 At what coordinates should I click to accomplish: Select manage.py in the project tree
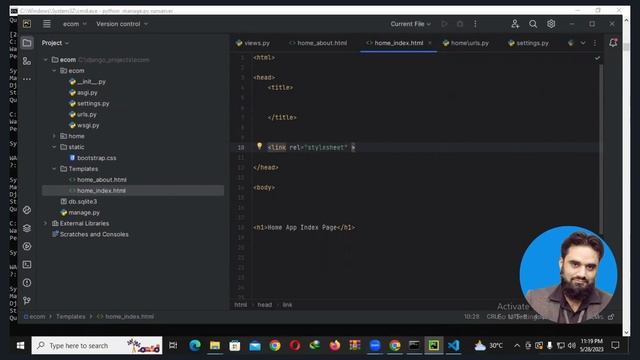[x=80, y=212]
